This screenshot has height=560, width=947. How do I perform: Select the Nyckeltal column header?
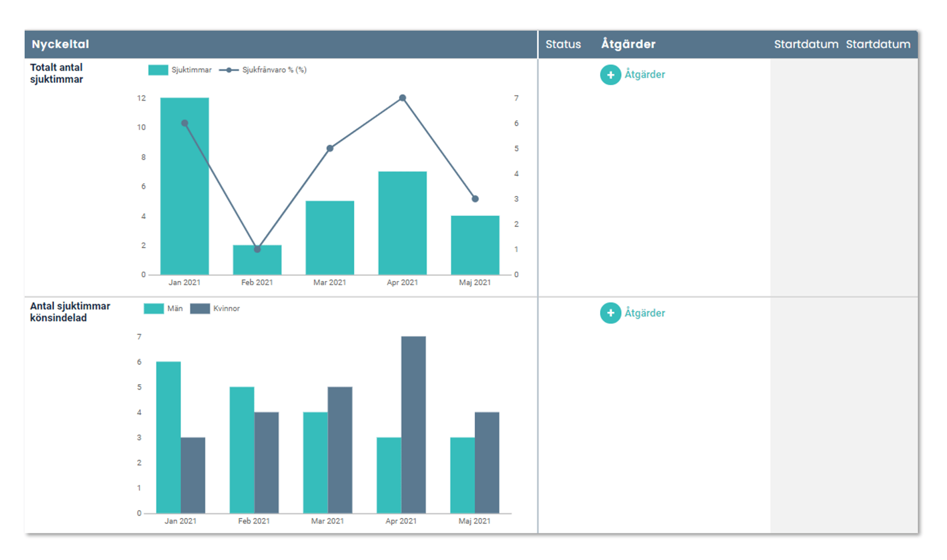point(60,44)
